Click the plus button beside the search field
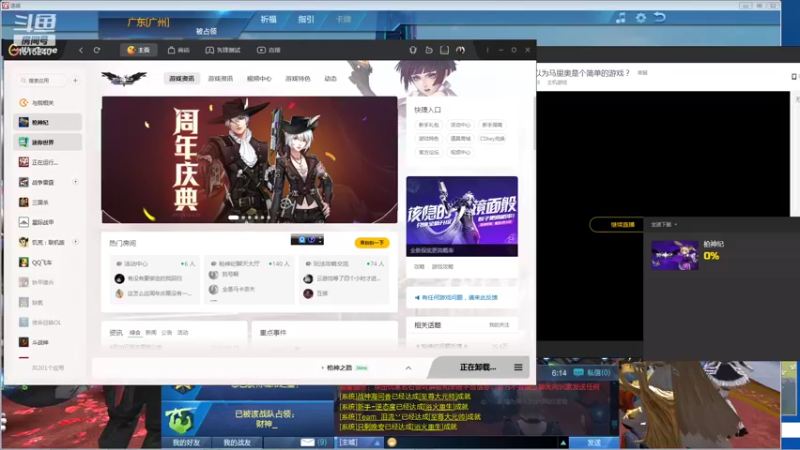Viewport: 800px width, 450px height. pyautogui.click(x=76, y=81)
